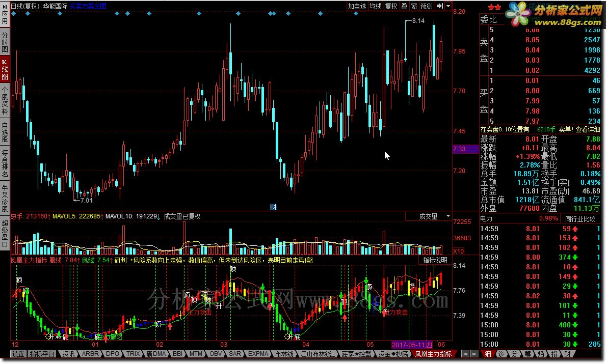Viewport: 607px width, 364px height.
Task: Select the 凤凰主力指标 tab
Action: click(433, 353)
